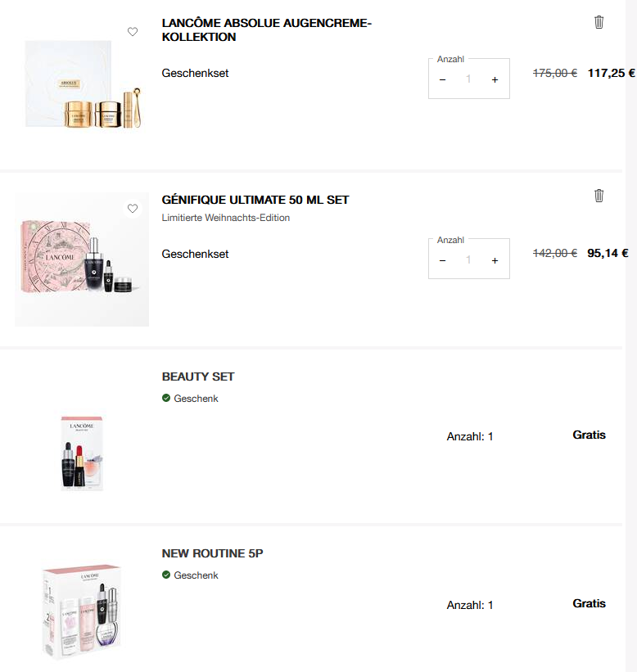Image resolution: width=637 pixels, height=672 pixels.
Task: Click the New Routine 5P gift thumbnail
Action: click(x=82, y=610)
